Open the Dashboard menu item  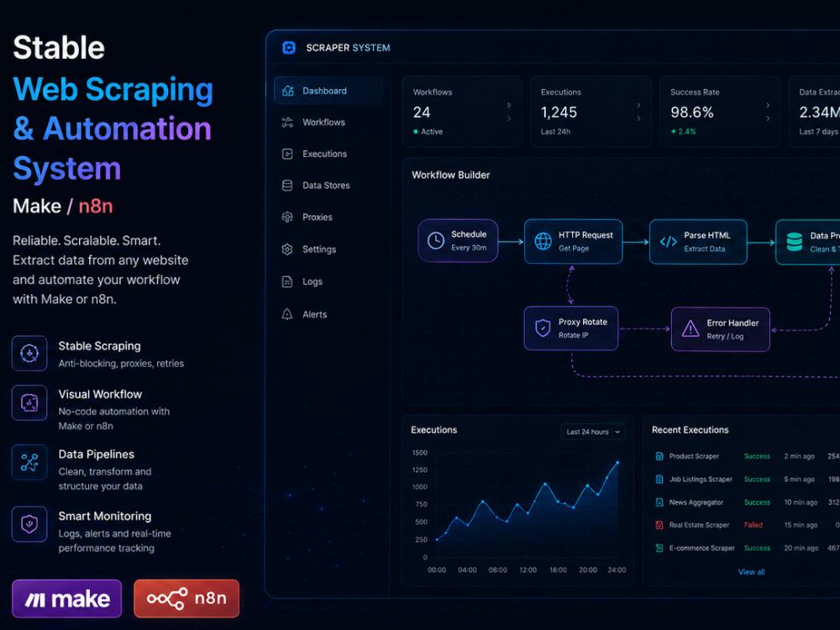tap(328, 91)
